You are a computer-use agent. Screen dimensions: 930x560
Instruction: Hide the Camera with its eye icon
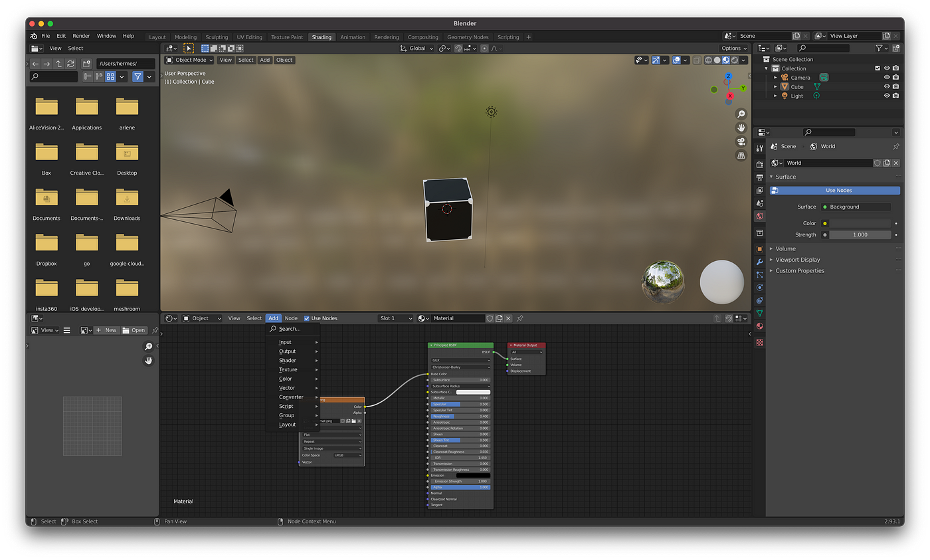point(886,77)
